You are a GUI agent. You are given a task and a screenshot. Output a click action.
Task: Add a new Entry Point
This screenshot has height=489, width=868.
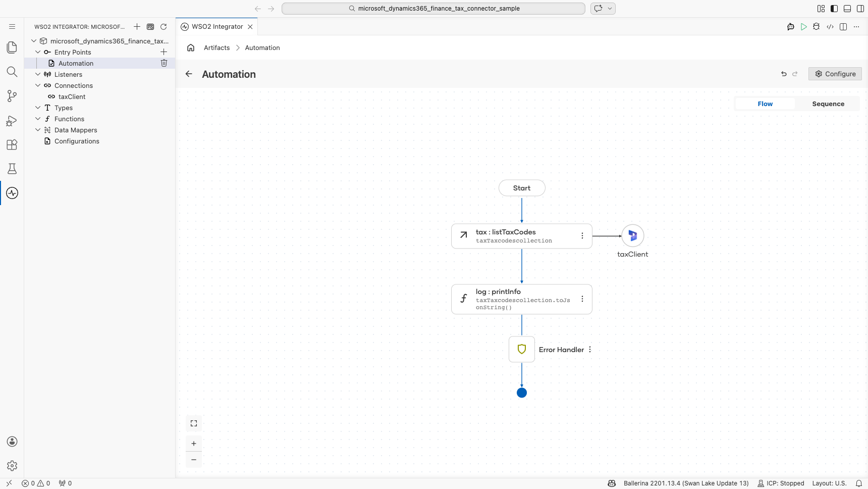164,52
